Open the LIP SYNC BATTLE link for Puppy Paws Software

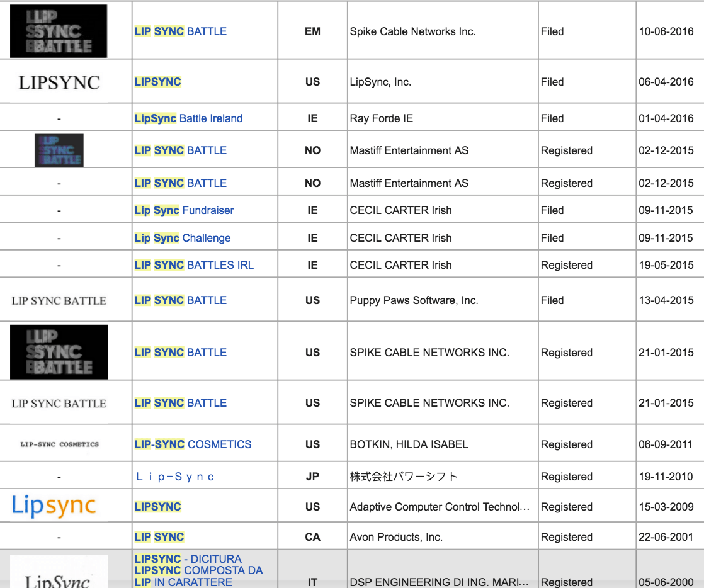point(181,300)
